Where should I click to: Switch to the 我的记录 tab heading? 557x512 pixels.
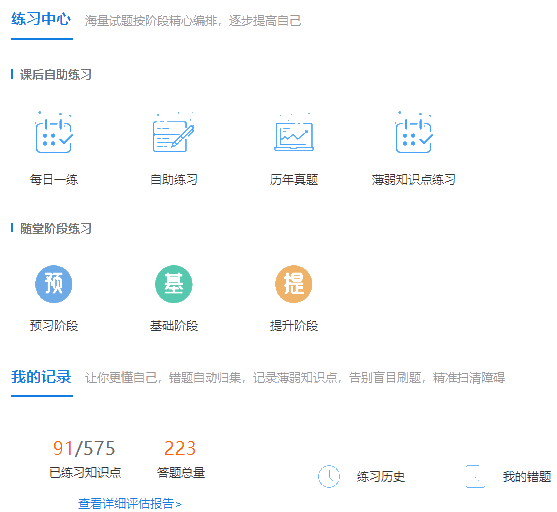tap(41, 377)
